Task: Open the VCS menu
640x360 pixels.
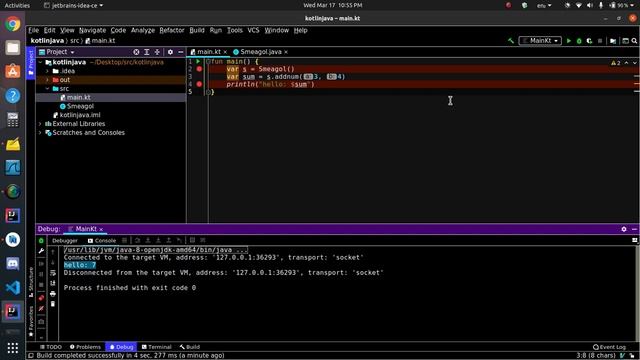Action: tap(253, 30)
